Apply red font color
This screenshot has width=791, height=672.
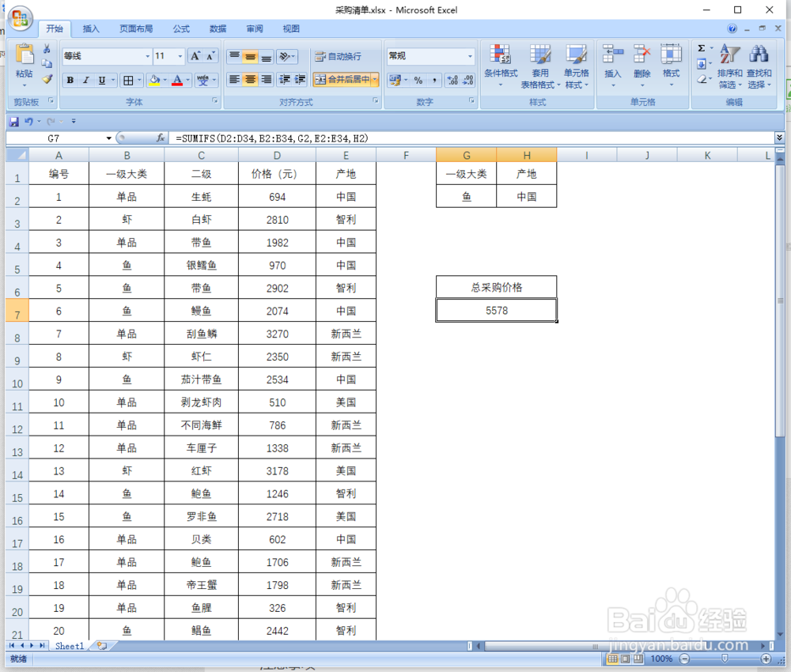177,80
